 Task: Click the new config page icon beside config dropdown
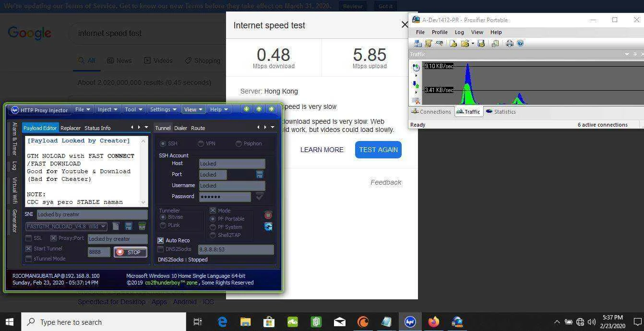click(x=116, y=226)
